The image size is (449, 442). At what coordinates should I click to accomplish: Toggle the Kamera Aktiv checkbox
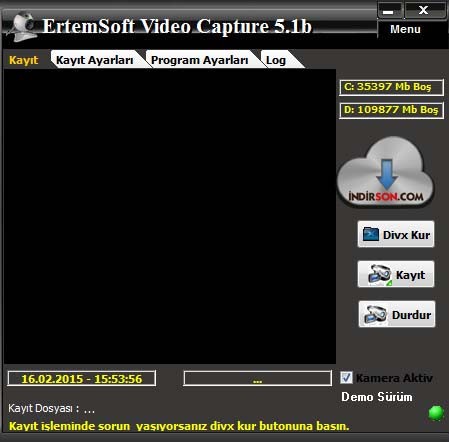(346, 378)
